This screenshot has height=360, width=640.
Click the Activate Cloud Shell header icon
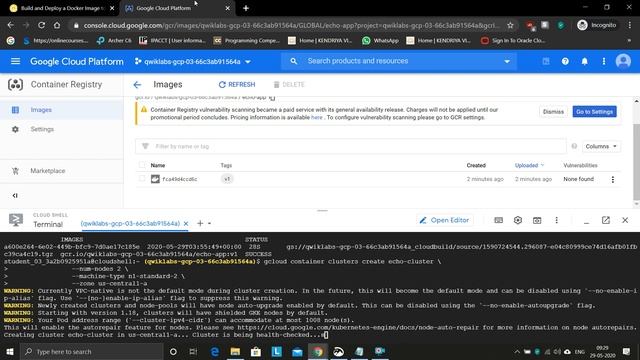tap(546, 61)
